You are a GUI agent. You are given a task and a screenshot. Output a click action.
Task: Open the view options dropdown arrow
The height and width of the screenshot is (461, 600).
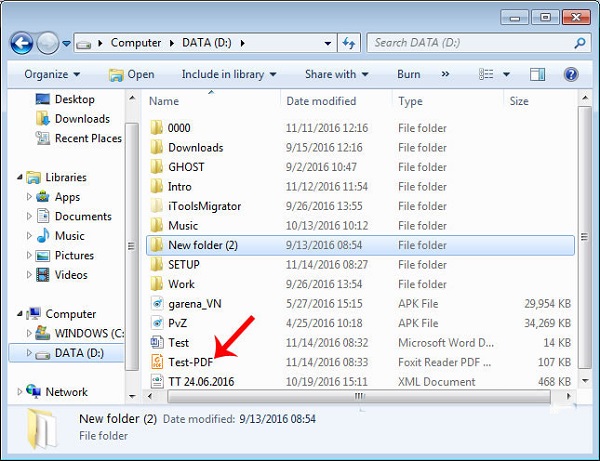(x=506, y=74)
